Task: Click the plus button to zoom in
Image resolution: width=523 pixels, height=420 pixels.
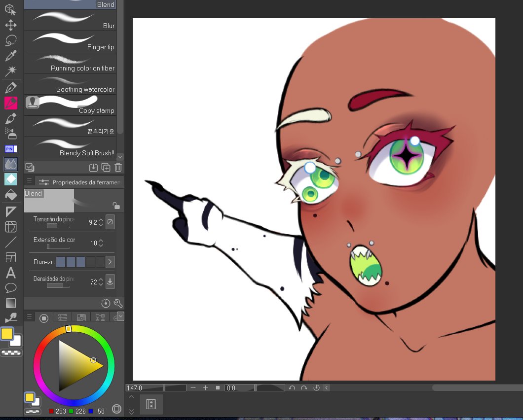Action: point(205,388)
